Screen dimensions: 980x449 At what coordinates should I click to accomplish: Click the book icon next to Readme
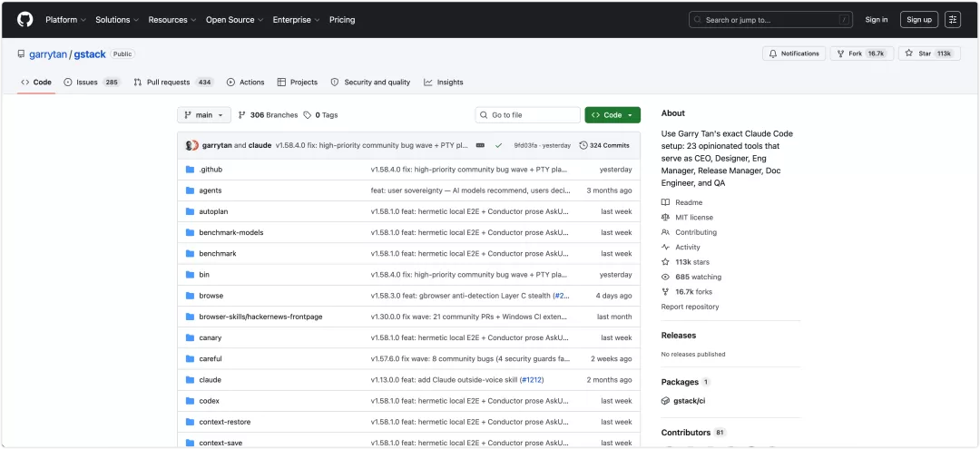tap(666, 202)
